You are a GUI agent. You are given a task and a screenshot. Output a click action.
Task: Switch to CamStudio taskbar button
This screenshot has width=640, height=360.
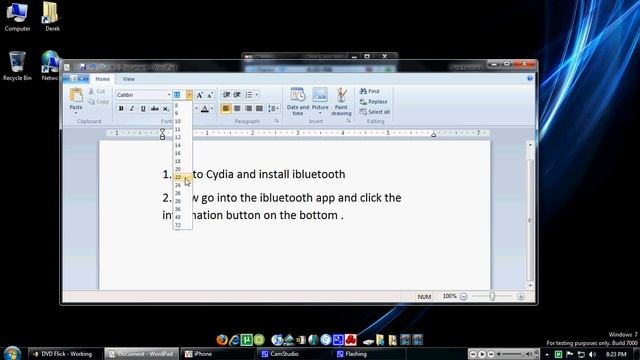[x=294, y=354]
